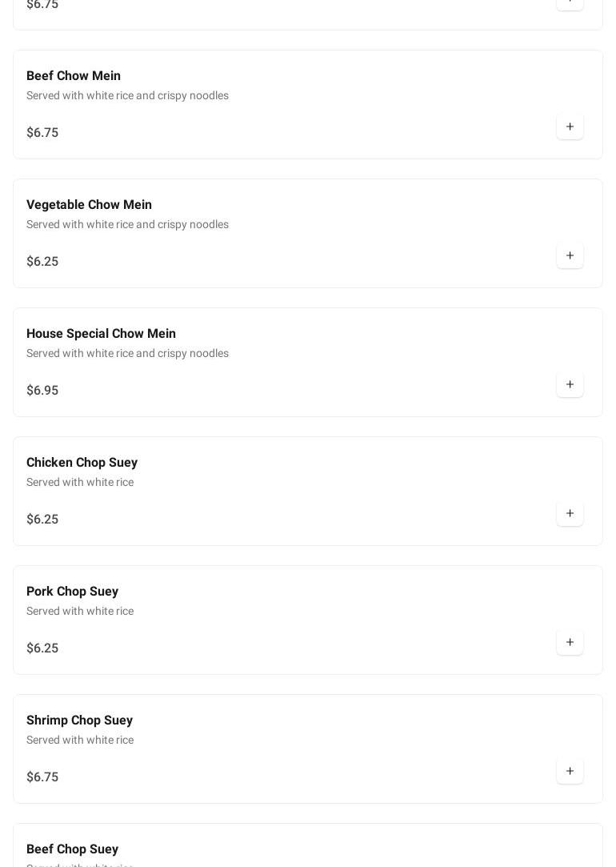Click the Pork Chop Suey heading
Image resolution: width=616 pixels, height=867 pixels.
[72, 592]
